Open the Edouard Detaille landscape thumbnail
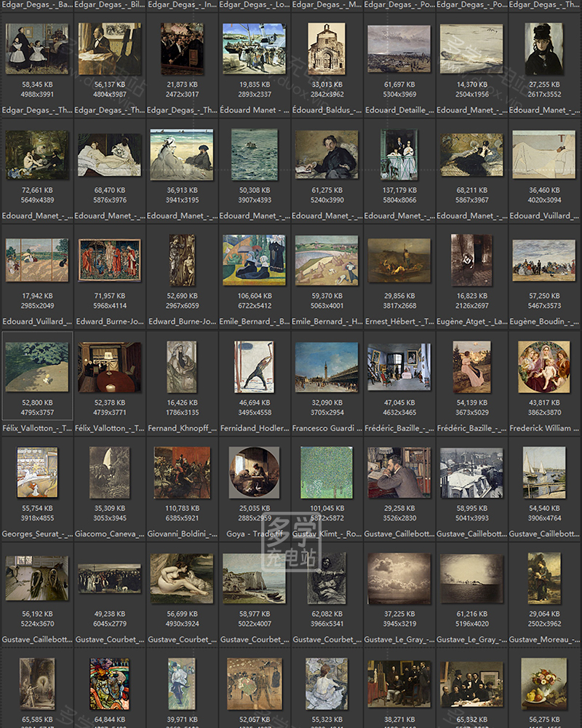Screen dimensions: 582x728 (399, 49)
